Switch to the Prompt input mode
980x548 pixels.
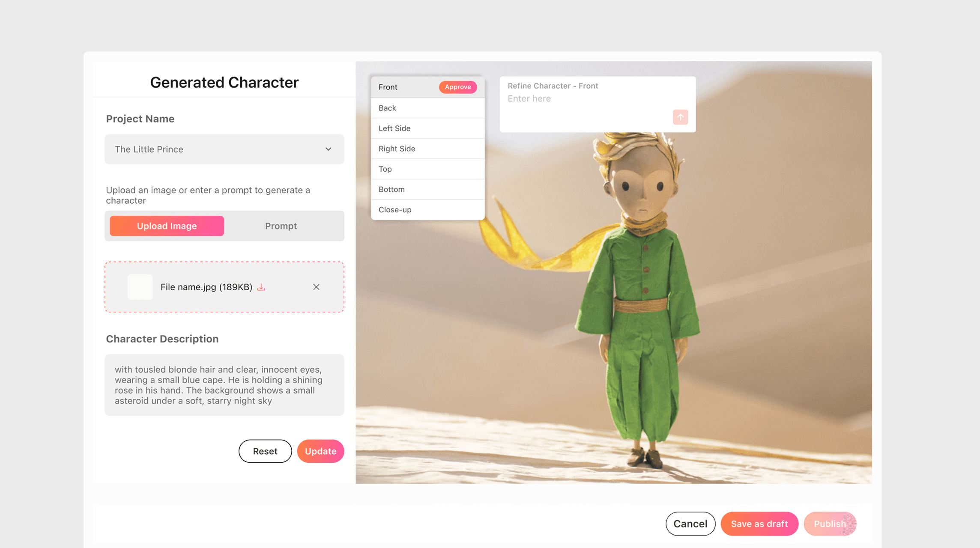click(x=281, y=226)
